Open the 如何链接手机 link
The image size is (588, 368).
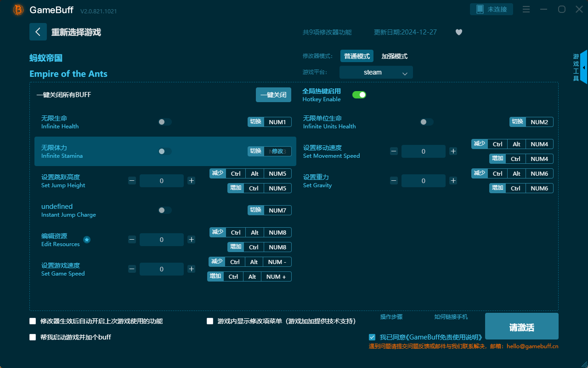click(451, 317)
